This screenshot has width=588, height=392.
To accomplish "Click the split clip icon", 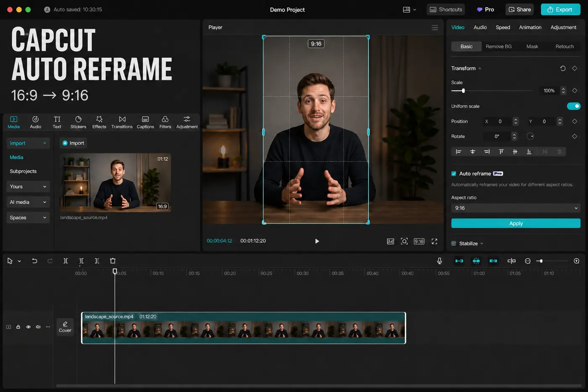I will tap(66, 261).
